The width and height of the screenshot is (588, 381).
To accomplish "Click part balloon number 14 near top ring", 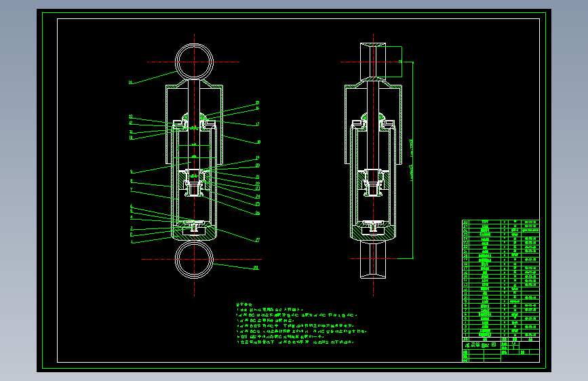I will (130, 83).
